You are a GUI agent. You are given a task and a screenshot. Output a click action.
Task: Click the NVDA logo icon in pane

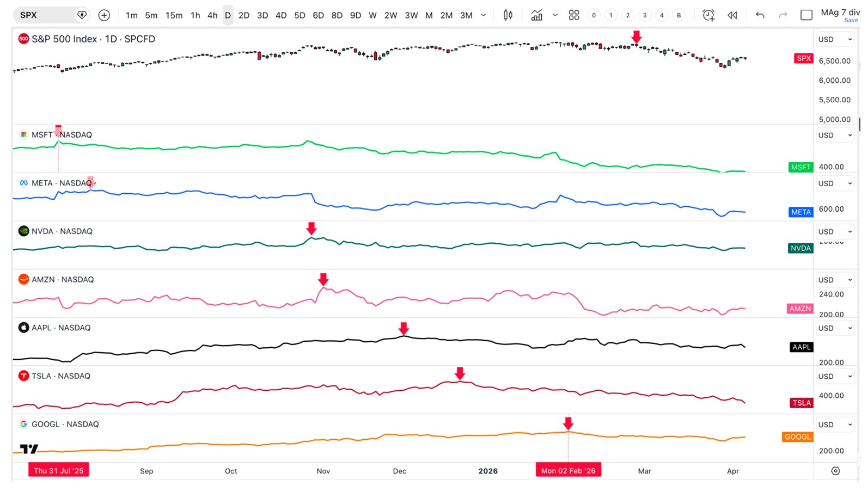pos(23,231)
